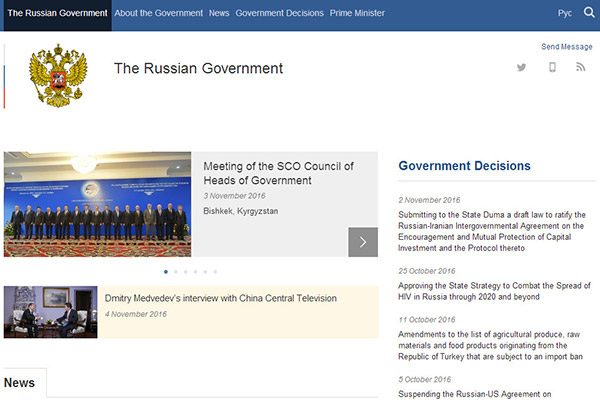
Task: Select the sixth carousel dot
Action: (215, 272)
